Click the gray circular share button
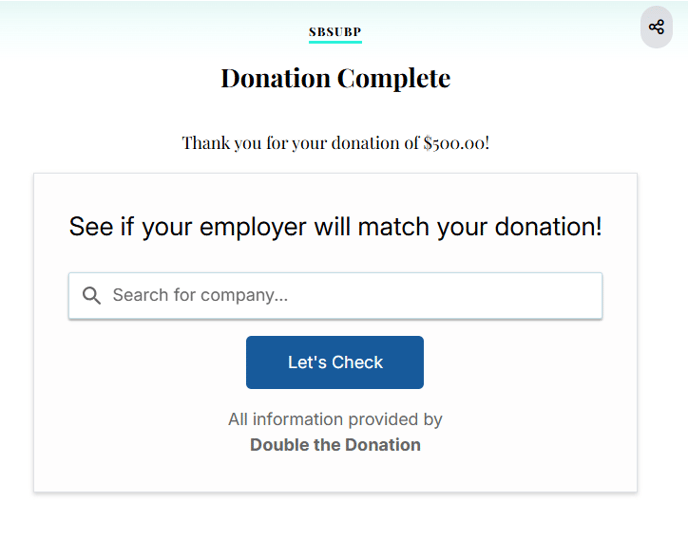Screen dimensions: 688x538 tap(656, 27)
